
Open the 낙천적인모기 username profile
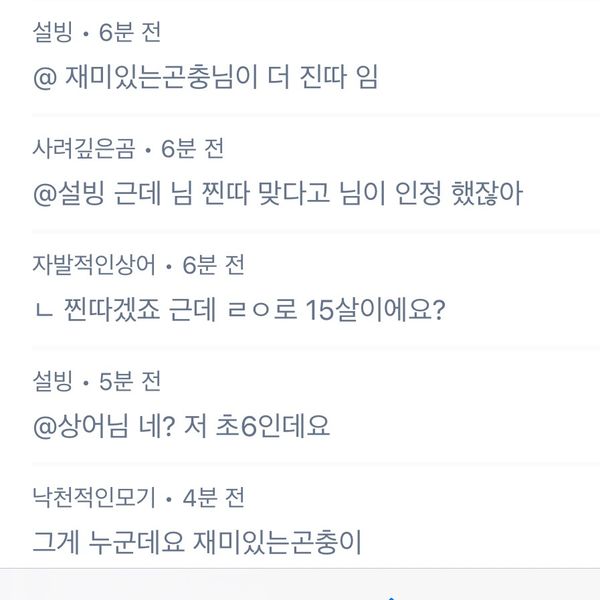(94, 497)
